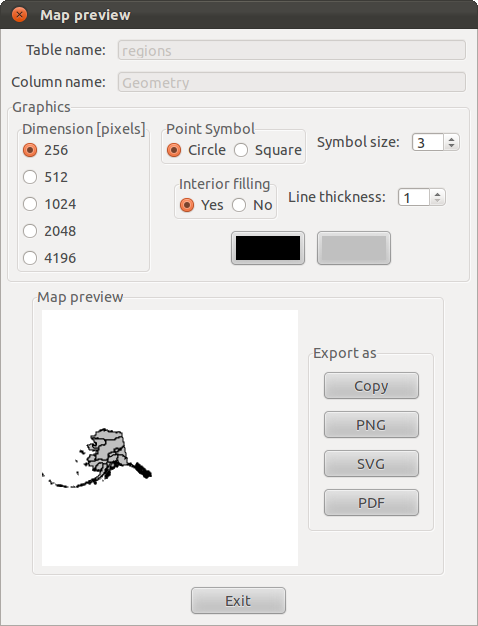Open the gray fill color swatch
478x626 pixels.
(354, 248)
